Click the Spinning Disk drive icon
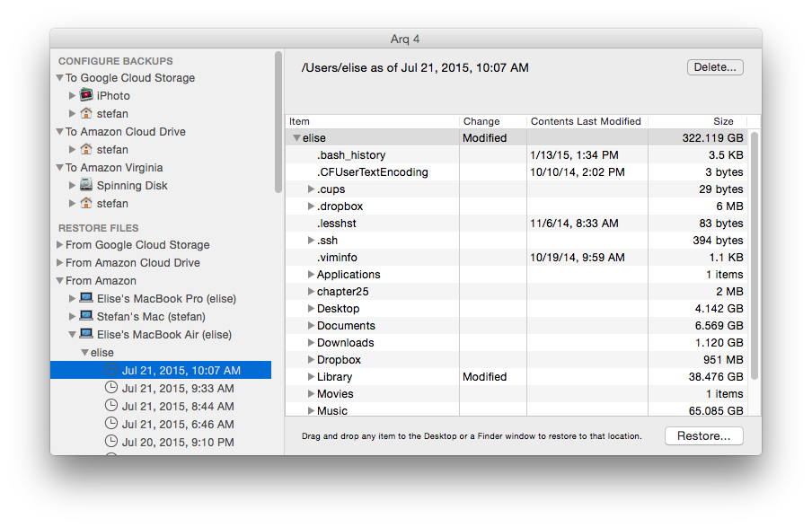This screenshot has height=527, width=812. coord(86,185)
